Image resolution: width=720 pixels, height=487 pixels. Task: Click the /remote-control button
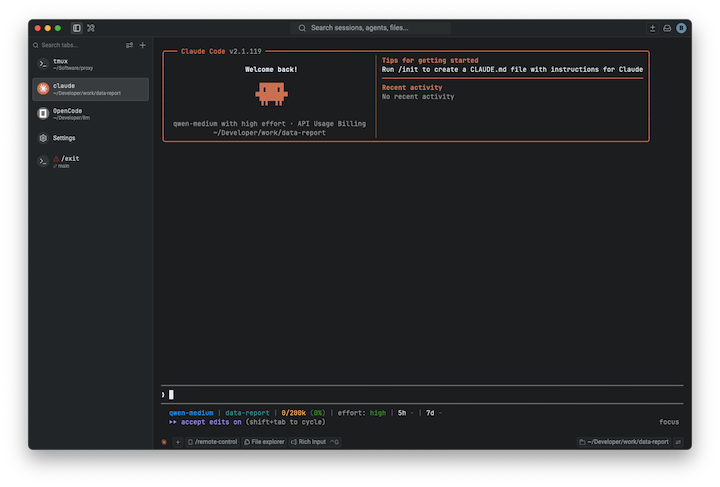pyautogui.click(x=212, y=442)
